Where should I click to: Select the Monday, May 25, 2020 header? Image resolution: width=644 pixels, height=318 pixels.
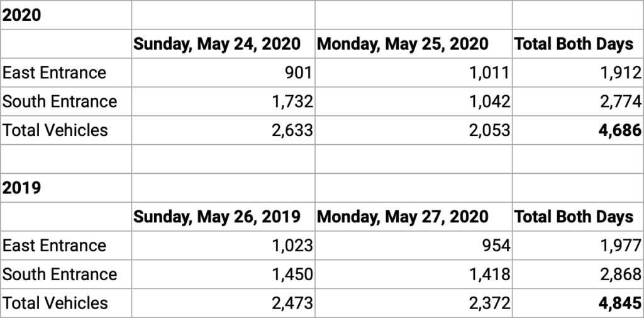pyautogui.click(x=403, y=44)
